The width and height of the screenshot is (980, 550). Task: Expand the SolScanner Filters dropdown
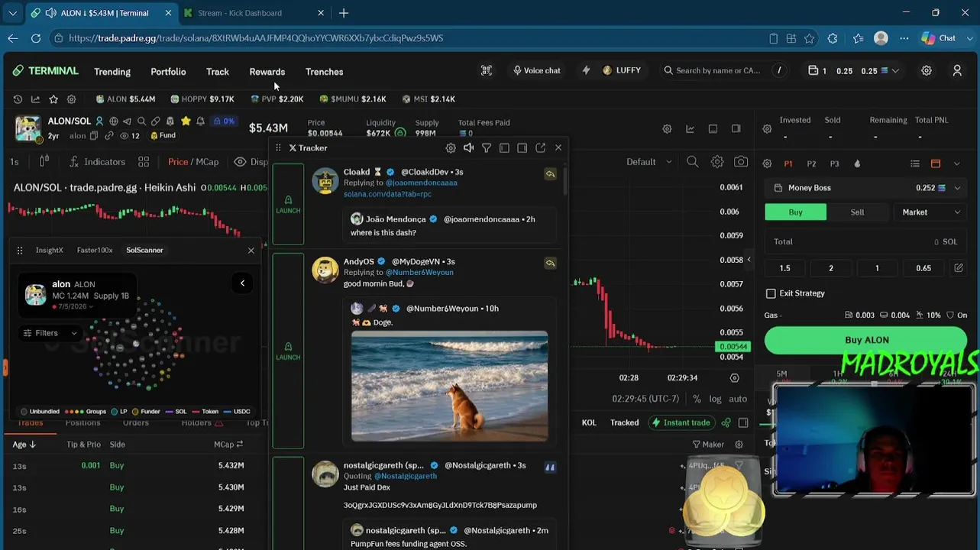click(x=50, y=333)
